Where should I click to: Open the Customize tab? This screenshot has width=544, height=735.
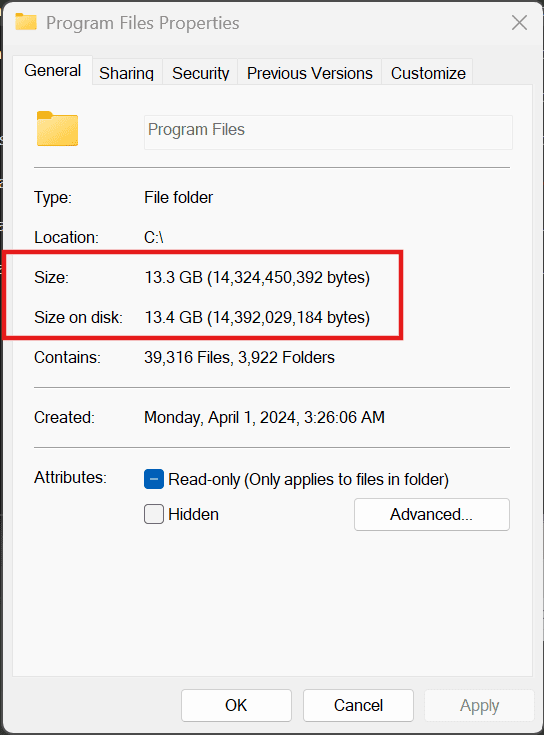[428, 73]
